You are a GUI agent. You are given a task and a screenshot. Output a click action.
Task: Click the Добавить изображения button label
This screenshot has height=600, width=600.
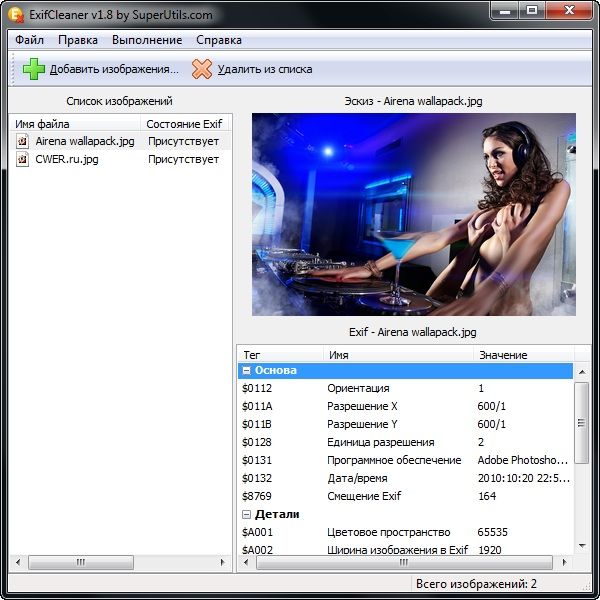pos(114,69)
